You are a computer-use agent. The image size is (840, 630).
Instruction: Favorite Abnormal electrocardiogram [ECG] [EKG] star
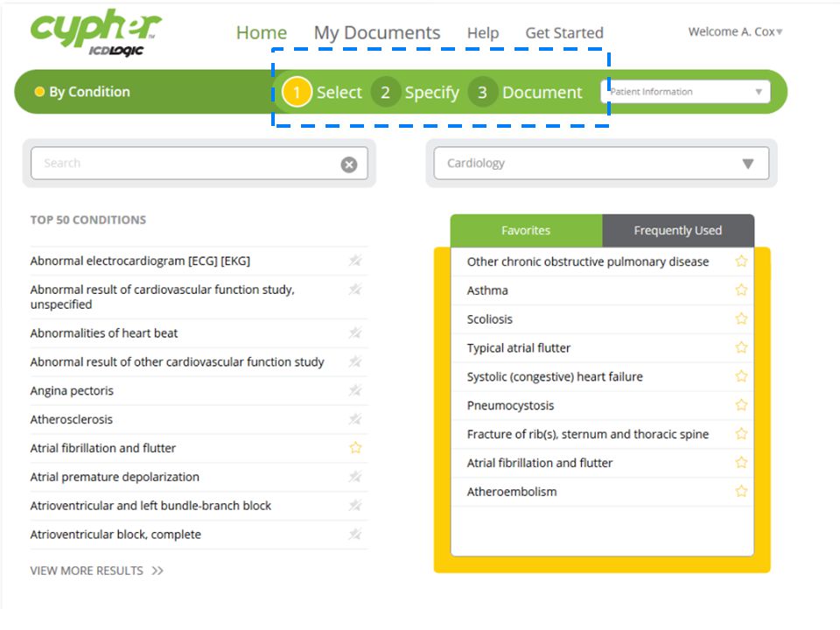click(x=355, y=261)
